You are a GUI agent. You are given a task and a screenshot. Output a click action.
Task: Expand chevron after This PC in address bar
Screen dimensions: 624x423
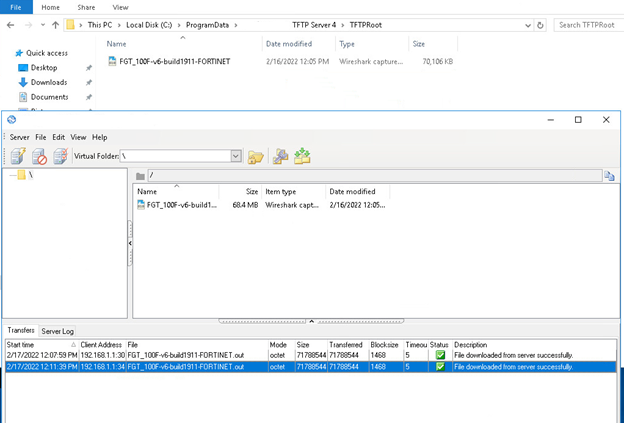point(119,25)
